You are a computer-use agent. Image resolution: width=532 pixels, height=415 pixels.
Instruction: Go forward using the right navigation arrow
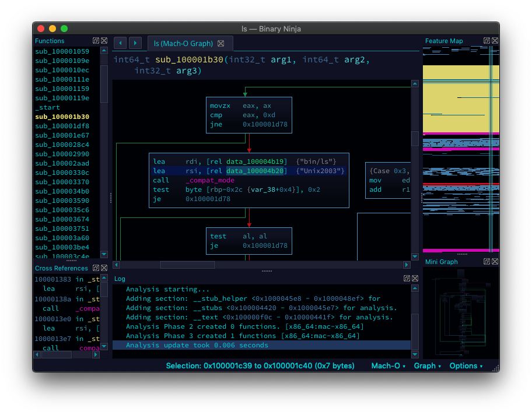[135, 43]
